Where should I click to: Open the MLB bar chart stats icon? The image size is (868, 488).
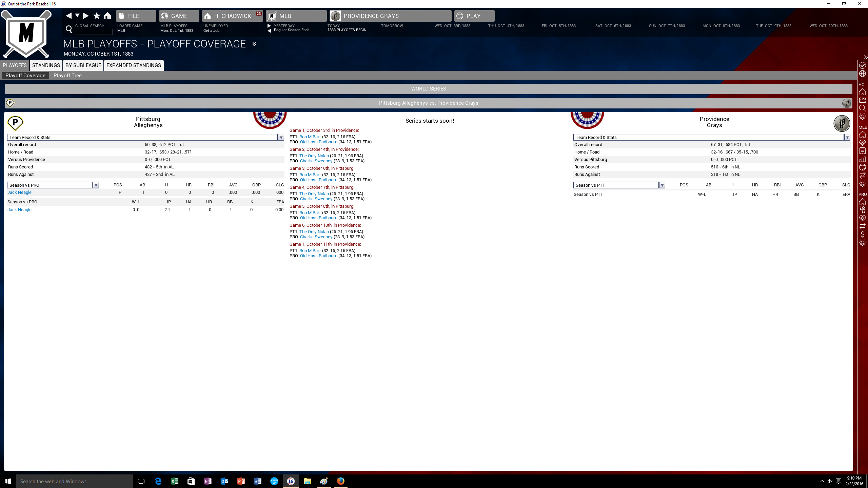[x=863, y=159]
